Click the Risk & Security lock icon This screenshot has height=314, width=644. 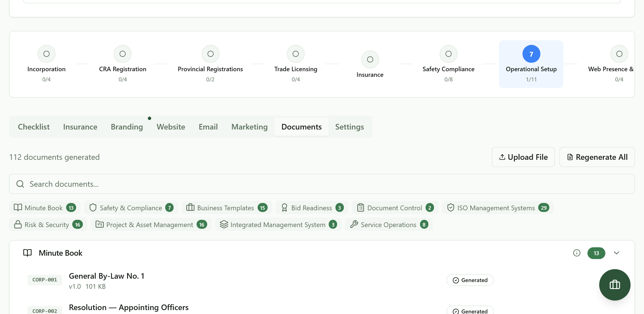(18, 224)
